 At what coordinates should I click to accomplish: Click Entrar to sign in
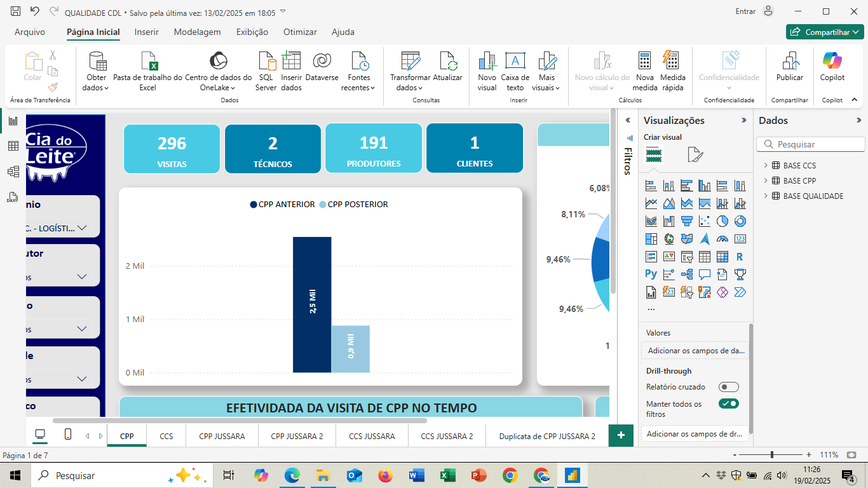coord(745,11)
